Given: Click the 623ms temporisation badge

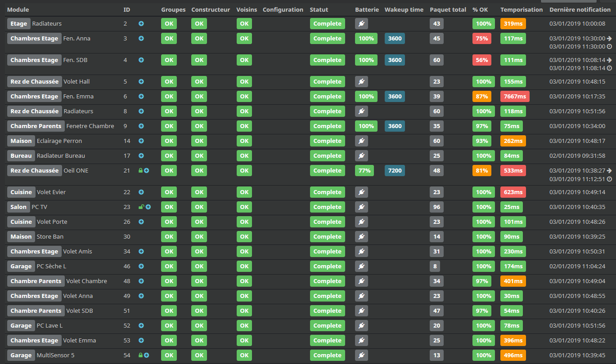Looking at the screenshot, I should pyautogui.click(x=513, y=192).
